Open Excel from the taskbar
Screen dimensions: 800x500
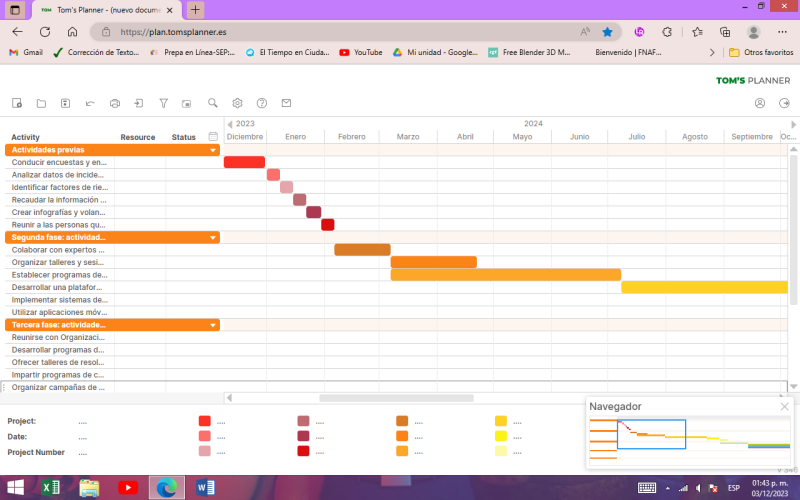point(50,488)
